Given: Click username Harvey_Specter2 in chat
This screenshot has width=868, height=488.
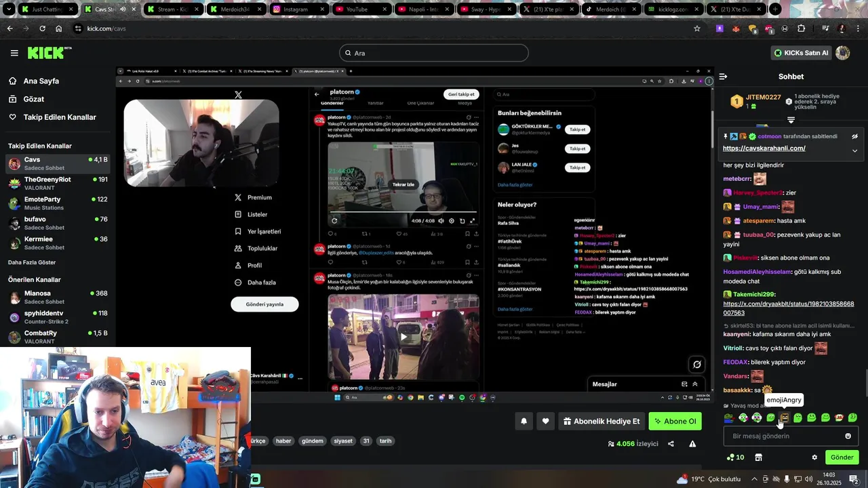Looking at the screenshot, I should tap(757, 192).
